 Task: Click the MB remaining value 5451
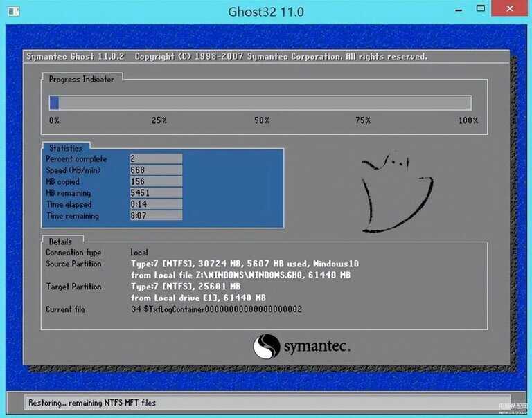point(156,193)
